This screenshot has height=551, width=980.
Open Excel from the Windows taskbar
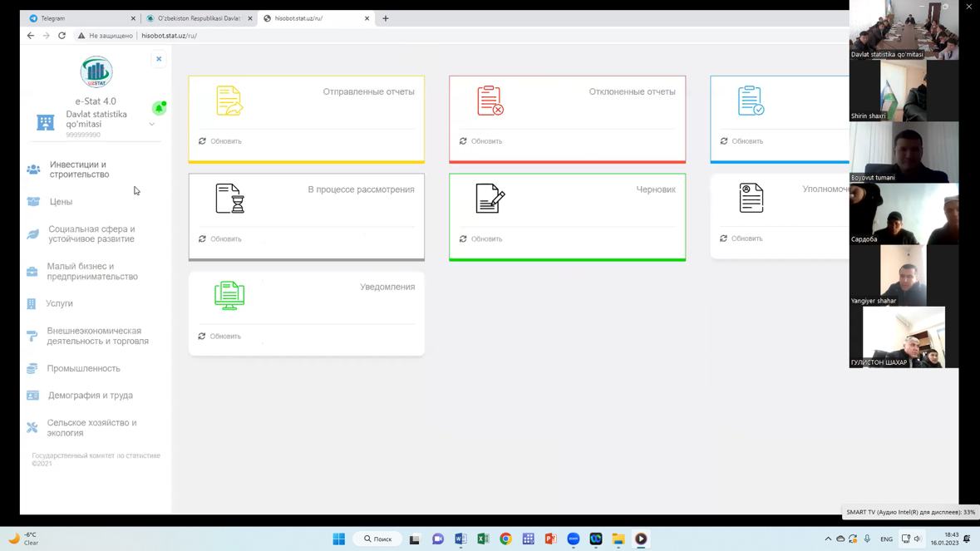pos(483,539)
